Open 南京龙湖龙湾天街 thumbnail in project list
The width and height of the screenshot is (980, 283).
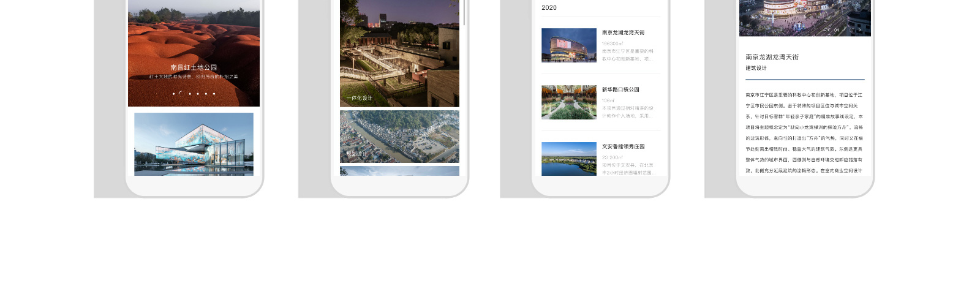568,45
